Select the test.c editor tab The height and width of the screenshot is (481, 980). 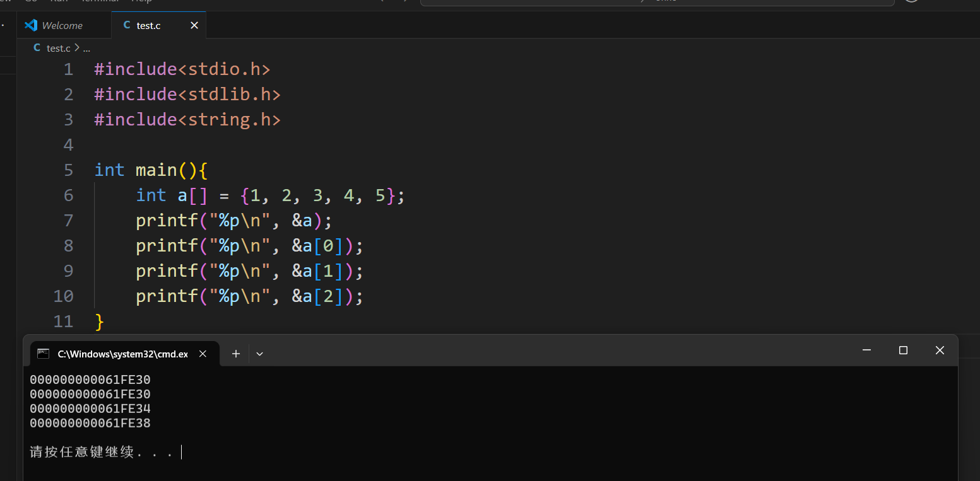tap(149, 25)
